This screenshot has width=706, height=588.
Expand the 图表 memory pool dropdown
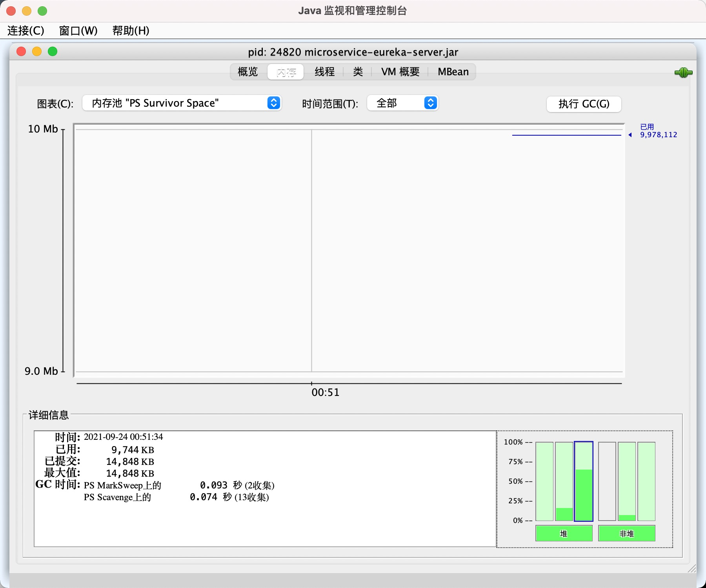(x=182, y=103)
